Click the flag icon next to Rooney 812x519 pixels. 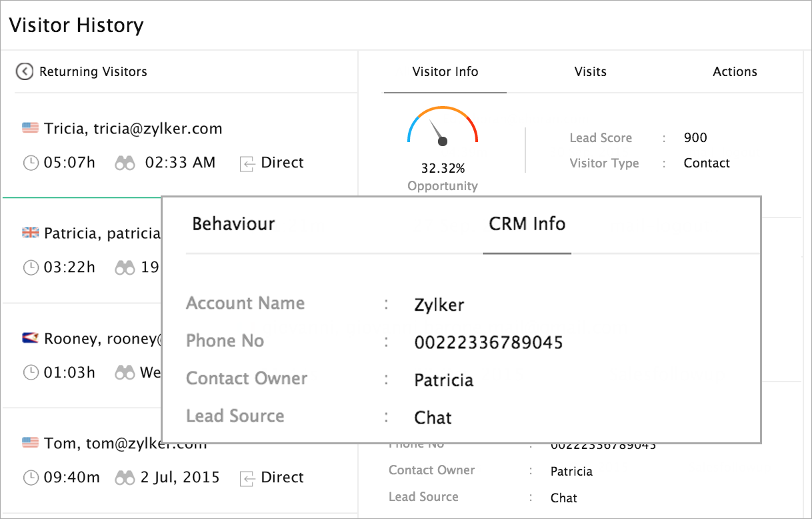30,338
